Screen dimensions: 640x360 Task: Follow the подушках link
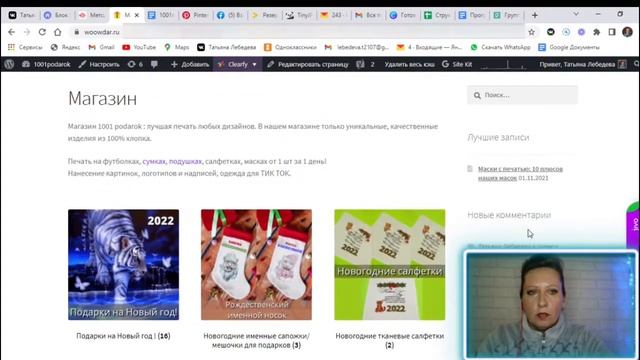(x=185, y=161)
